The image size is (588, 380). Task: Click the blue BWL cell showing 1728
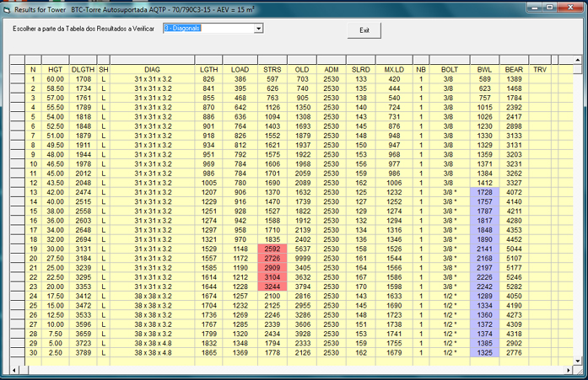(x=484, y=193)
